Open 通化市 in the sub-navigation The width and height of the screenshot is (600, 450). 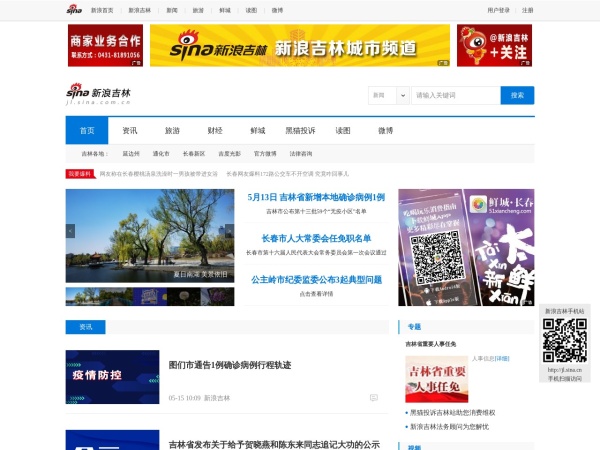[x=161, y=154]
